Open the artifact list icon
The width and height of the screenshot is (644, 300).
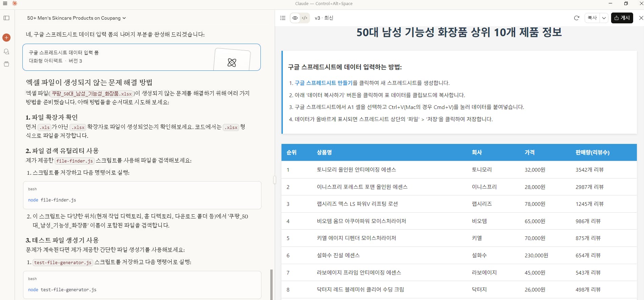(283, 18)
